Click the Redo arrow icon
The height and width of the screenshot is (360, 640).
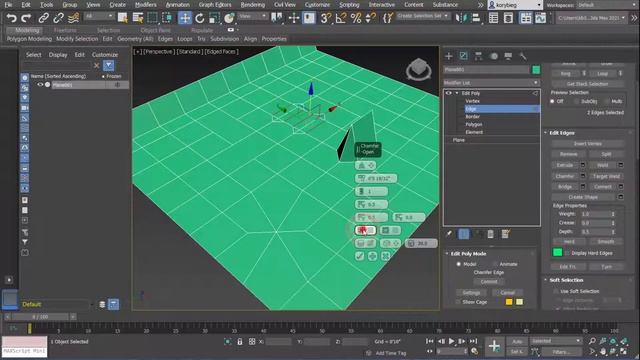coord(26,18)
